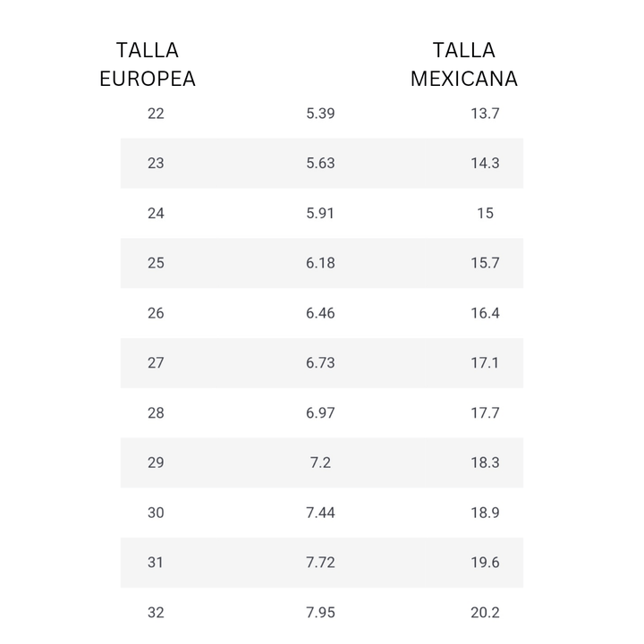The width and height of the screenshot is (644, 644).
Task: Click Mexican size 20.2 cell
Action: click(485, 613)
